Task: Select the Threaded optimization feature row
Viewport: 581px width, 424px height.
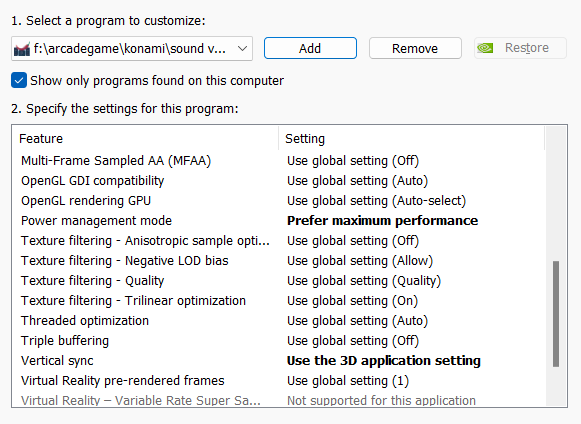Action: (279, 321)
